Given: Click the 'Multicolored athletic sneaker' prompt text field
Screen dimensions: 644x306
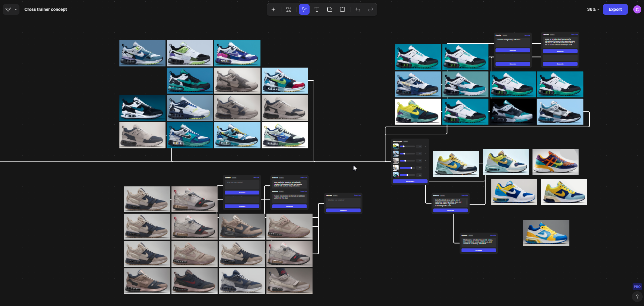Looking at the screenshot, I should coord(479,242).
